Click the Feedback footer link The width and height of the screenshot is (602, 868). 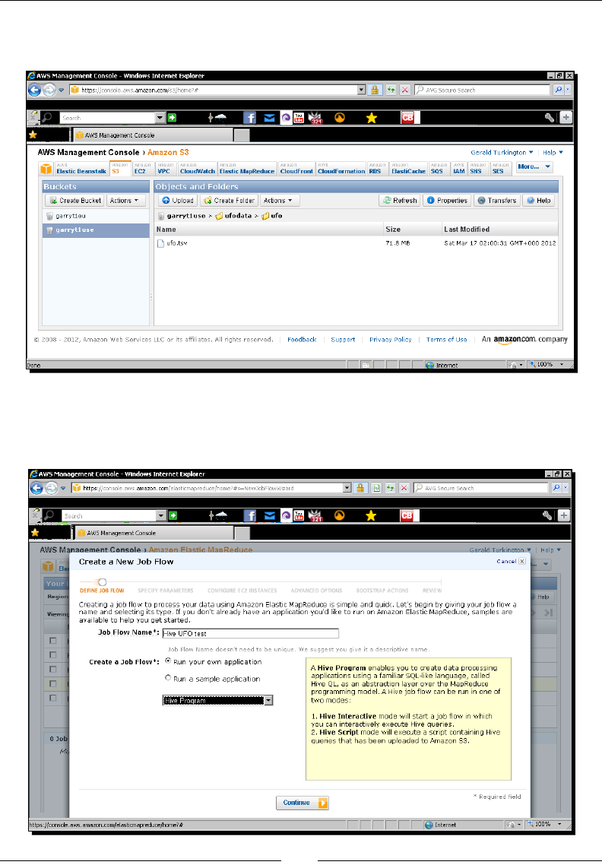point(302,340)
